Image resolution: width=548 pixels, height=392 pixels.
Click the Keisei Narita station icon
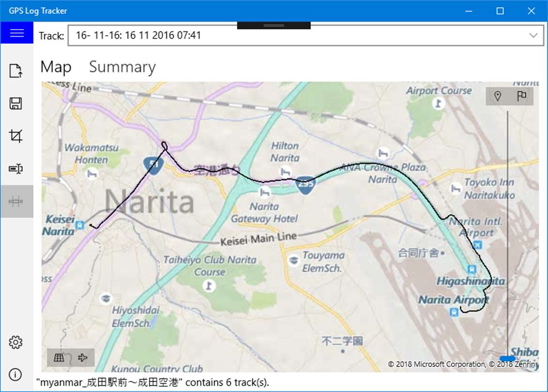80,225
